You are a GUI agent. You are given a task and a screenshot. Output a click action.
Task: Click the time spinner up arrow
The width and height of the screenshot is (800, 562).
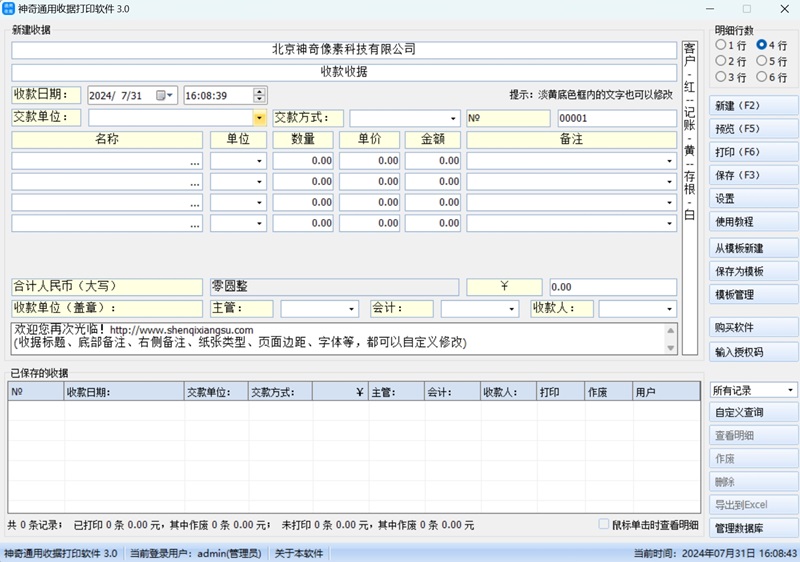coord(260,92)
